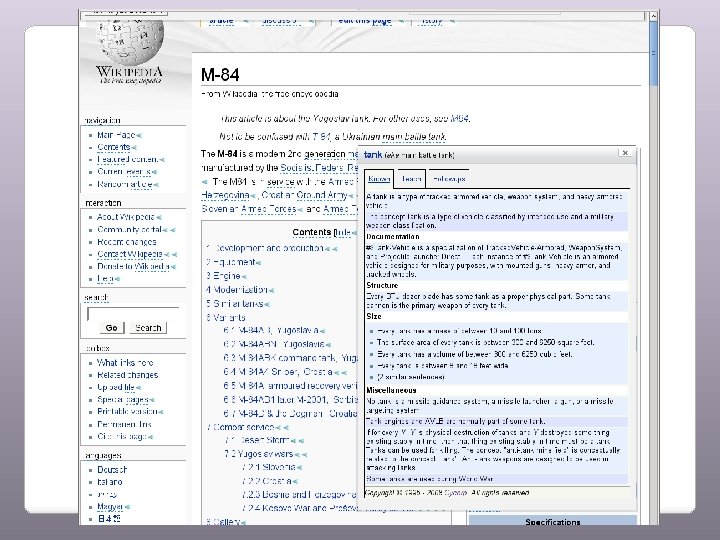Open About Wikipedia link

pyautogui.click(x=126, y=217)
